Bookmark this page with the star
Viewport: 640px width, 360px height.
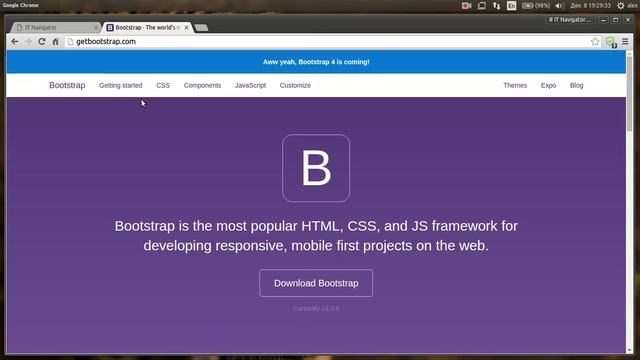coord(595,42)
